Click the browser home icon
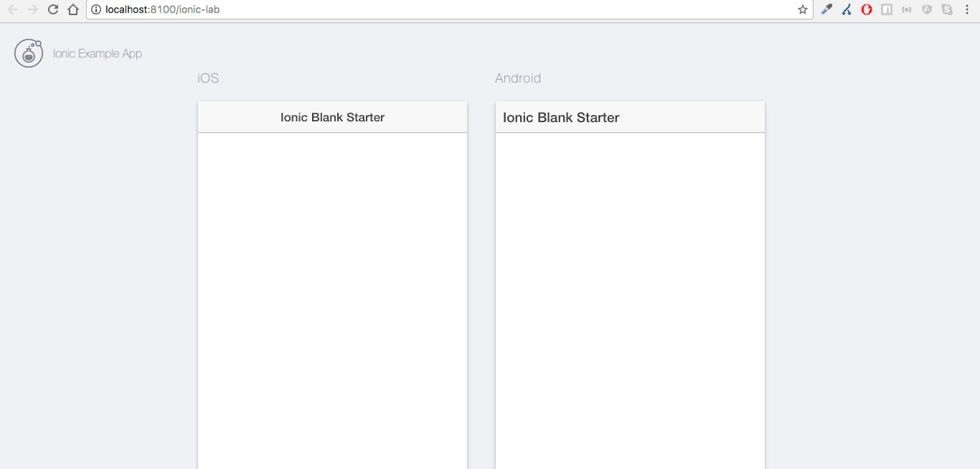 point(73,9)
